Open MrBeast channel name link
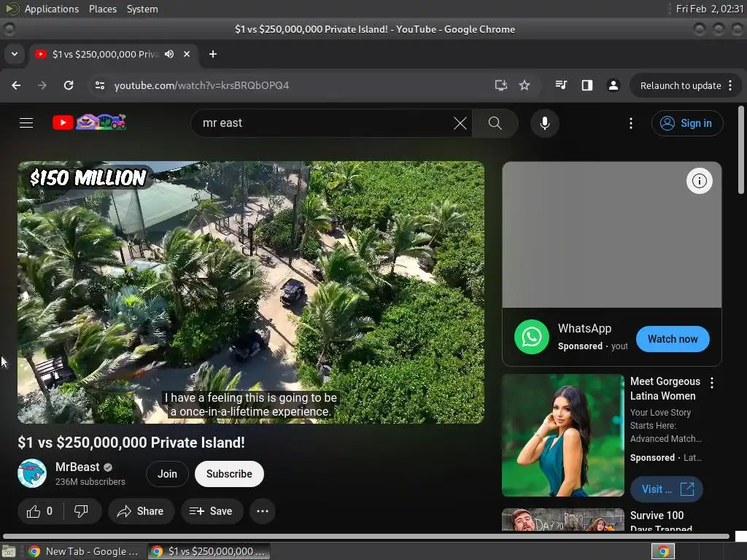This screenshot has height=560, width=747. 77,467
